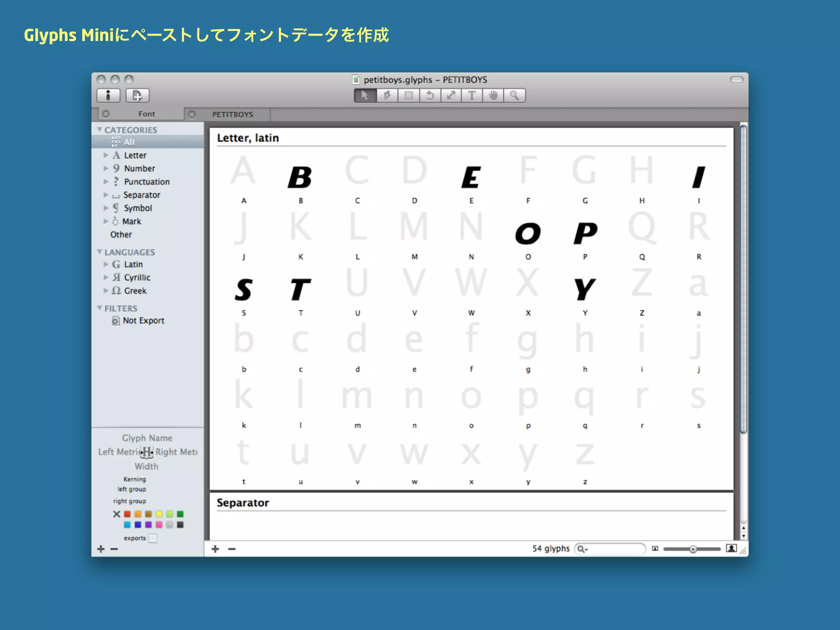Click the glyph search field

(x=610, y=549)
